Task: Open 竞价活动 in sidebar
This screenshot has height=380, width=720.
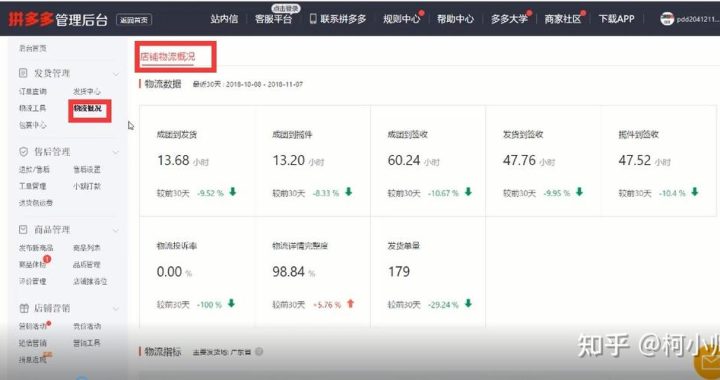Action: click(87, 326)
